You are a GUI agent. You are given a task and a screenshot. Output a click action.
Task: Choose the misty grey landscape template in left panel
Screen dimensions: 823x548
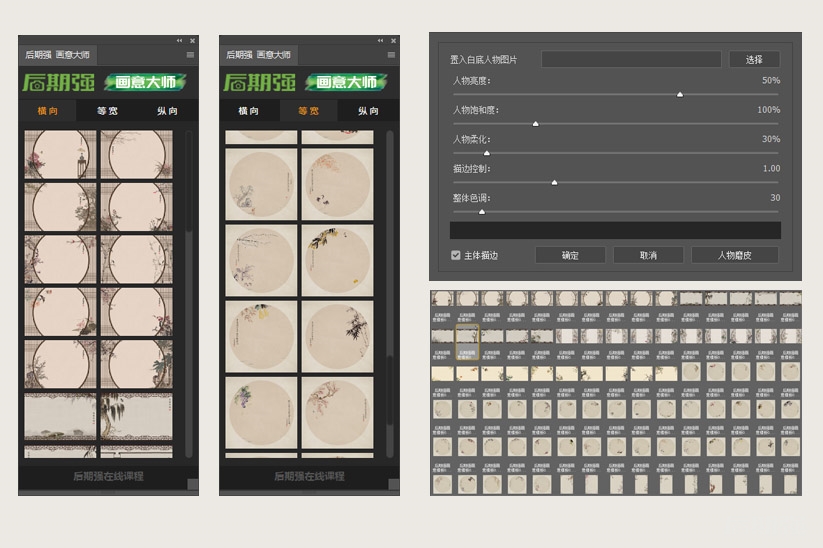[x=60, y=416]
